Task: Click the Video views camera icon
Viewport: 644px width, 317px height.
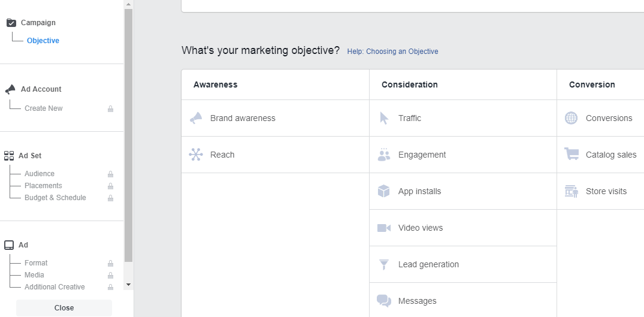Action: click(384, 228)
